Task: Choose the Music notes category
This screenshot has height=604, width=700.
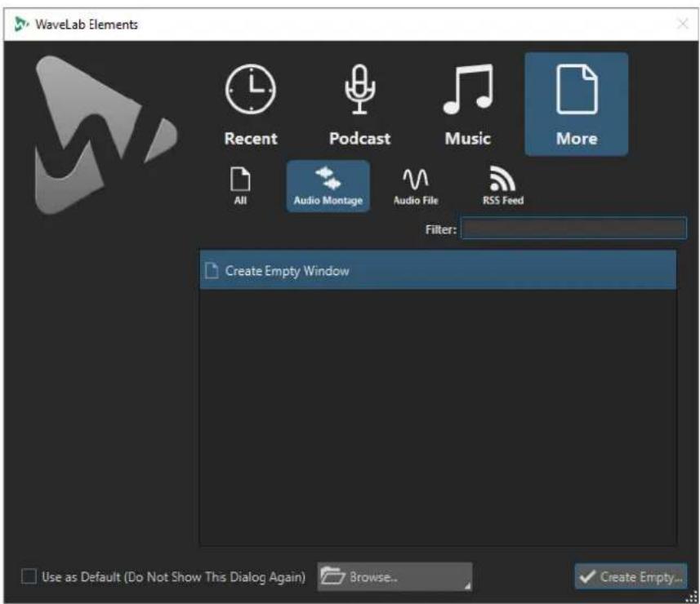Action: click(468, 104)
